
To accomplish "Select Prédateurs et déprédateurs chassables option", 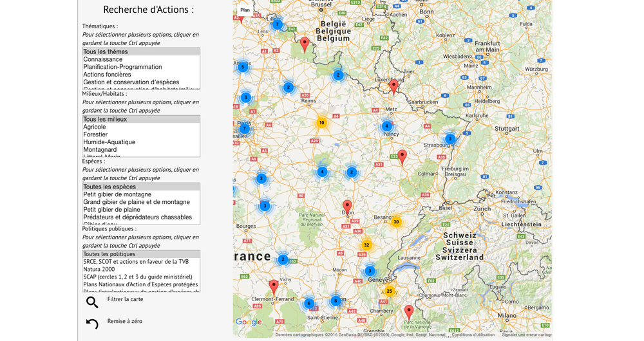I will 141,217.
